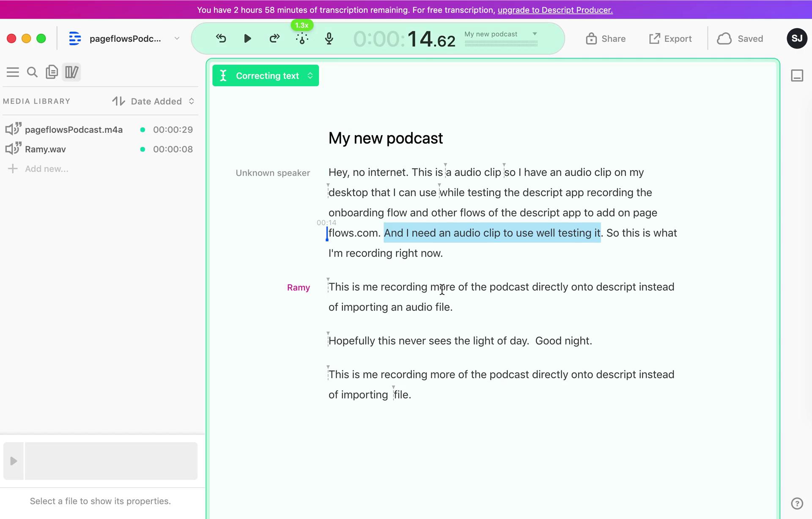Viewport: 812px width, 519px height.
Task: Click the word 'Hopefully' in transcript
Action: (x=352, y=341)
